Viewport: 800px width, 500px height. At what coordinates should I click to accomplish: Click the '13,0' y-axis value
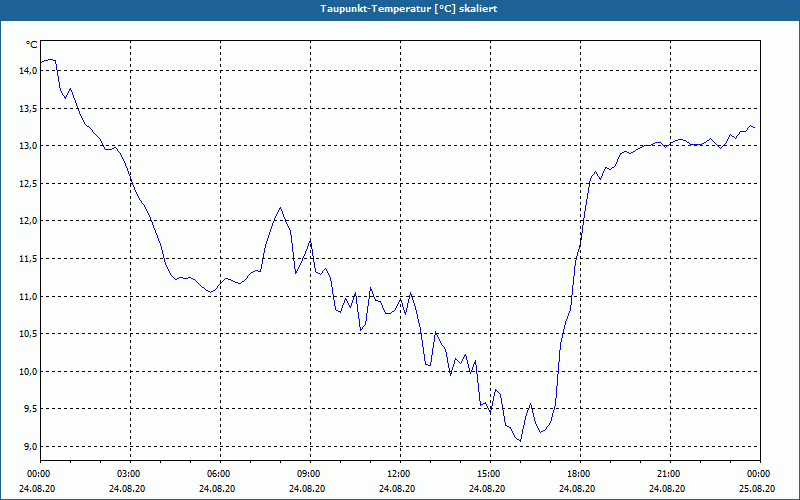[x=28, y=146]
